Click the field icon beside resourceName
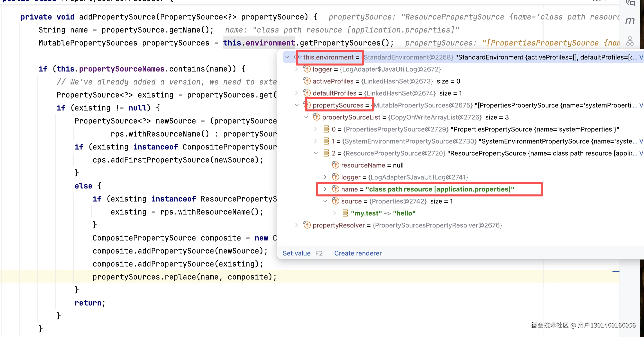The height and width of the screenshot is (337, 644). pyautogui.click(x=336, y=165)
